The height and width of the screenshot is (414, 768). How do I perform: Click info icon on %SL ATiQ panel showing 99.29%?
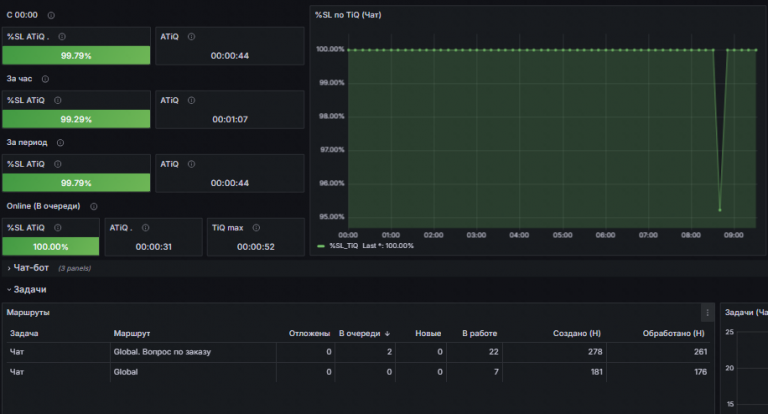tap(58, 100)
